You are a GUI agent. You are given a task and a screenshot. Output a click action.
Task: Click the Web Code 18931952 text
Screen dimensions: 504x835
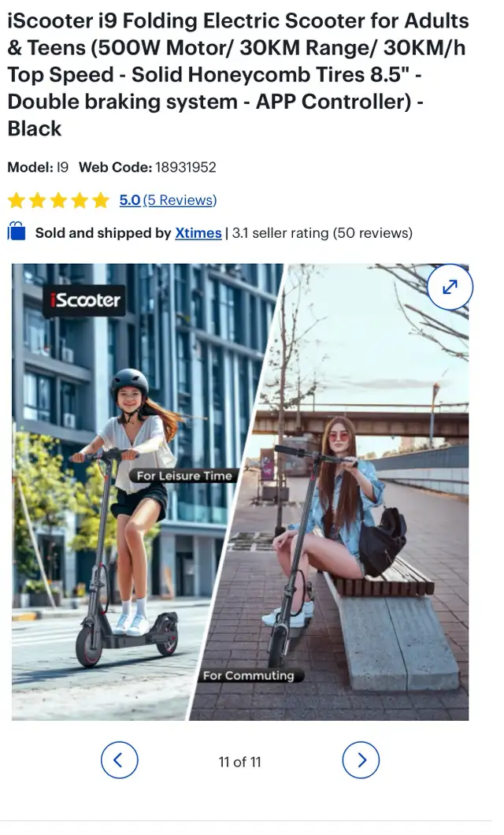point(147,167)
